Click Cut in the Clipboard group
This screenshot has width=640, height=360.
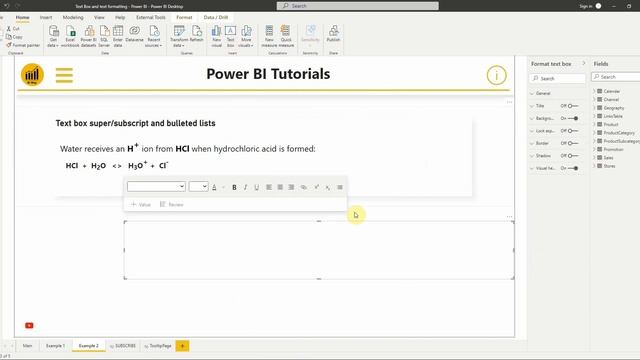point(13,29)
